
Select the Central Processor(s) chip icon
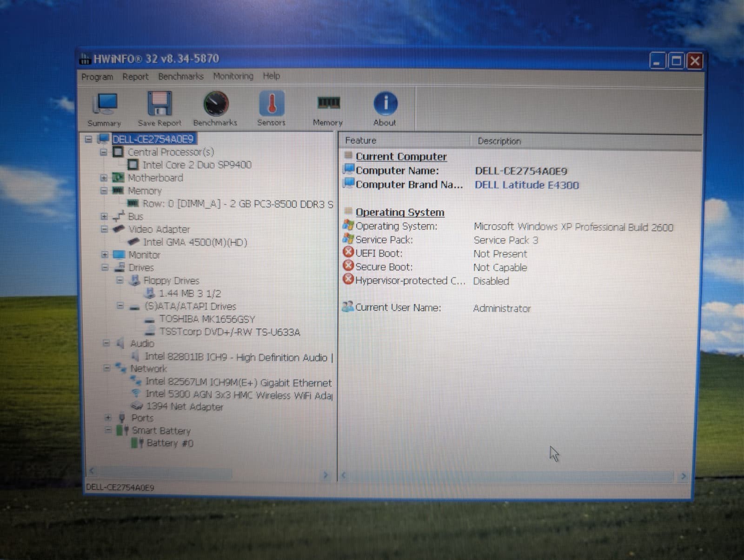click(118, 152)
